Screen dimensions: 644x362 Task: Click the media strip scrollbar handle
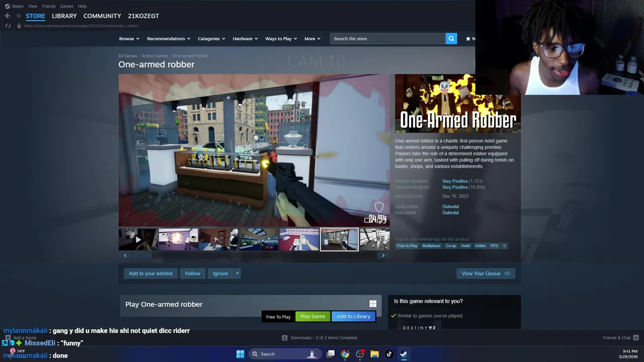click(142, 255)
